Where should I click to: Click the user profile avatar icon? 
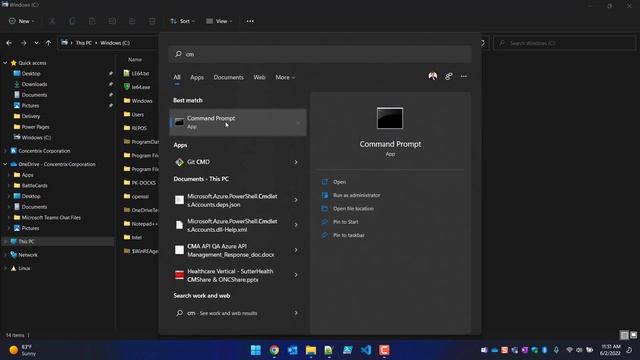point(433,76)
